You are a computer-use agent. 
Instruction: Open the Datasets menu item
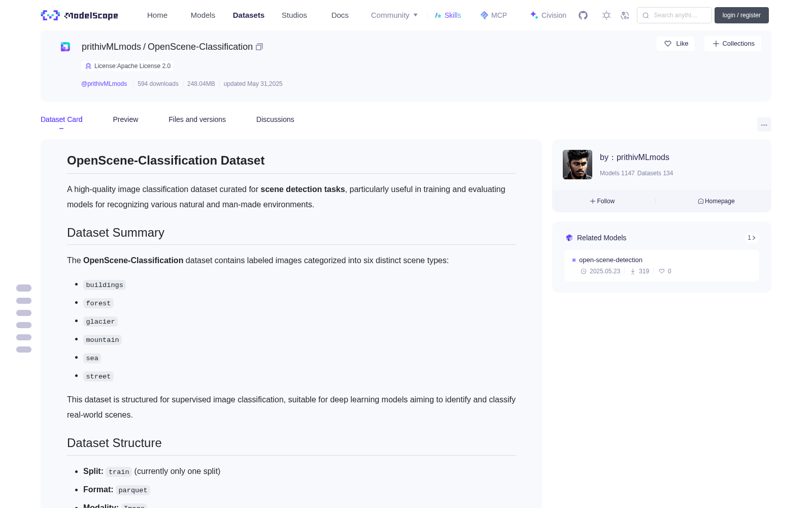[x=249, y=15]
